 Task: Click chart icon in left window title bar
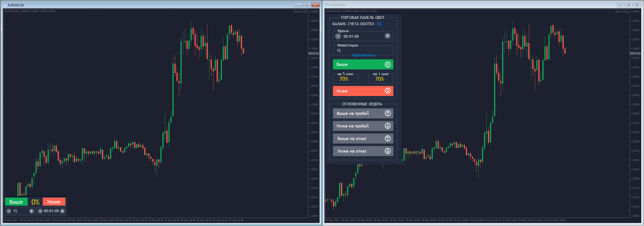coord(5,5)
